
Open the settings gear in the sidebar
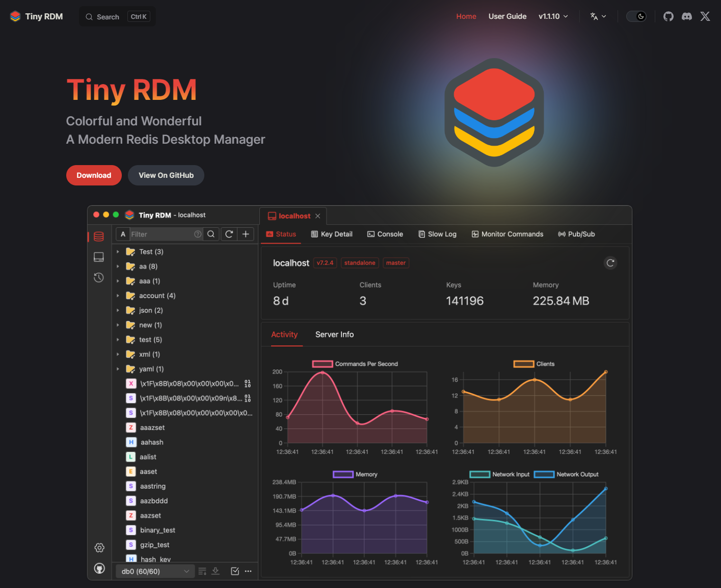point(99,547)
